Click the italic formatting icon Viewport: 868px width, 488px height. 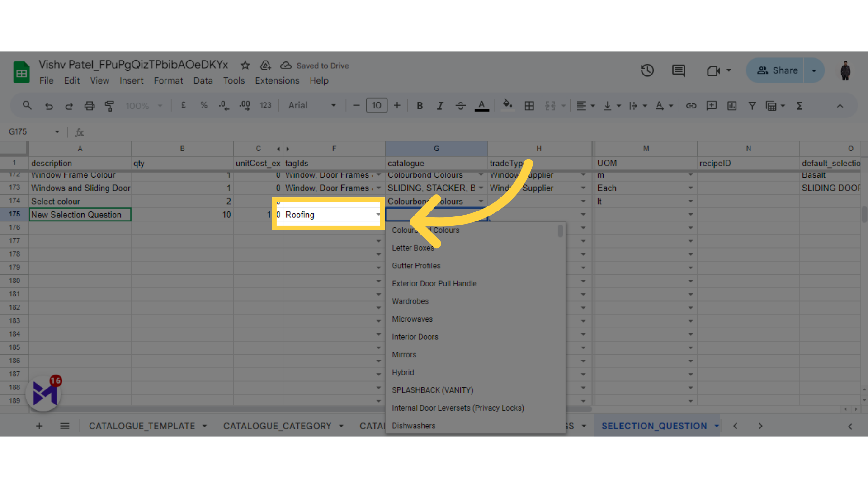tap(440, 105)
